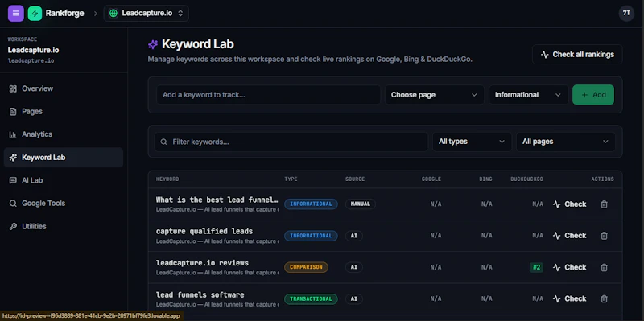Check rankings for lead funnels software
Viewport: 644px width, 321px height.
click(x=570, y=298)
